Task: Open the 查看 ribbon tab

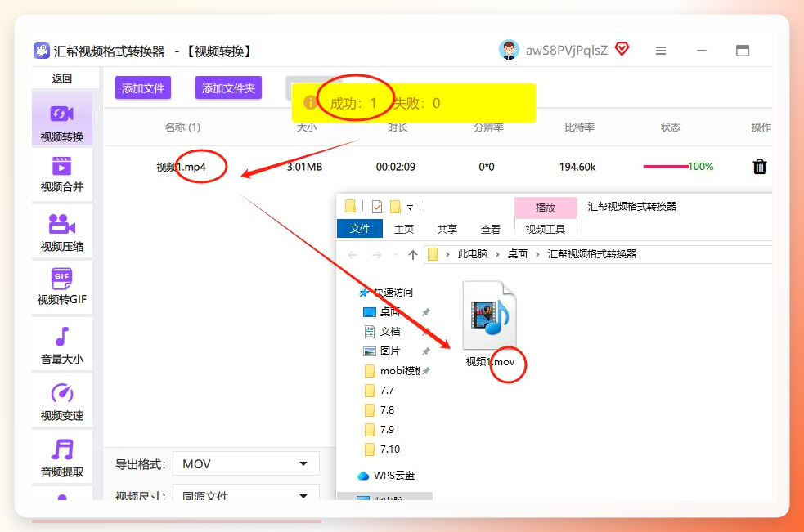Action: pyautogui.click(x=490, y=229)
